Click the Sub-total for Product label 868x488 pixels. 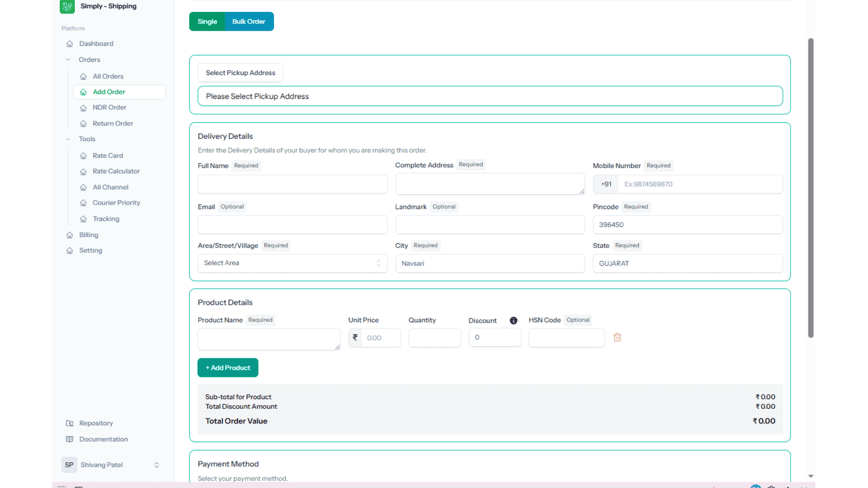point(238,397)
